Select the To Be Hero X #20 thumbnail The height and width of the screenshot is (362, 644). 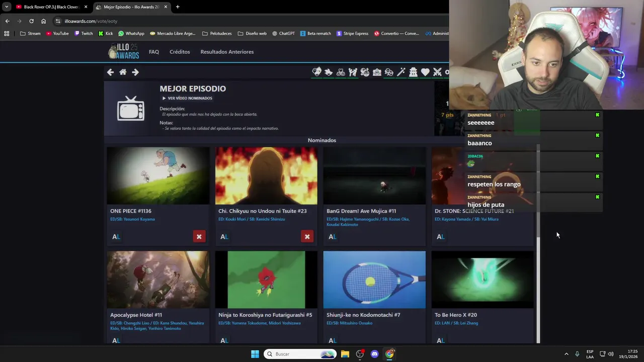coord(482,280)
